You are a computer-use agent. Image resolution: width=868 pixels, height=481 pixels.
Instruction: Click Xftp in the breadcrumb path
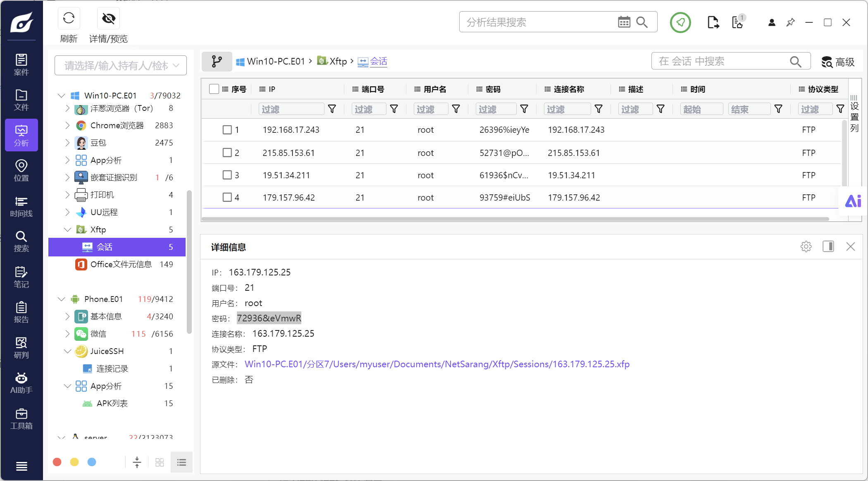point(338,61)
